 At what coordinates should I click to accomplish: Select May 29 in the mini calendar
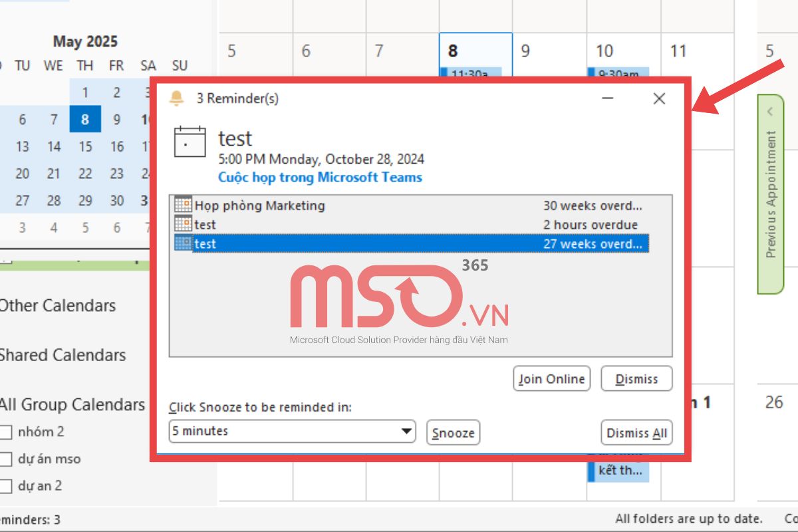pos(85,200)
